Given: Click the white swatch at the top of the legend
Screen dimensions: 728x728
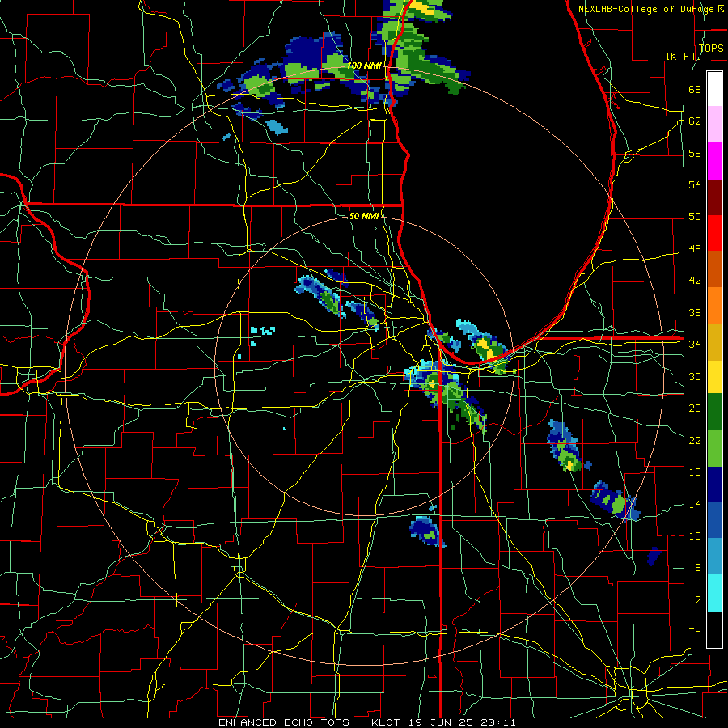Looking at the screenshot, I should [714, 89].
